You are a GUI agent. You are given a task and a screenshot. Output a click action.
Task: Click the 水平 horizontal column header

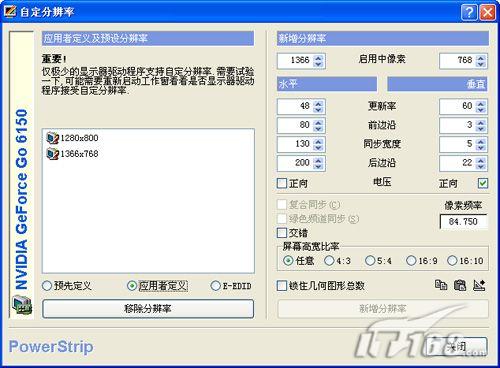(327, 84)
